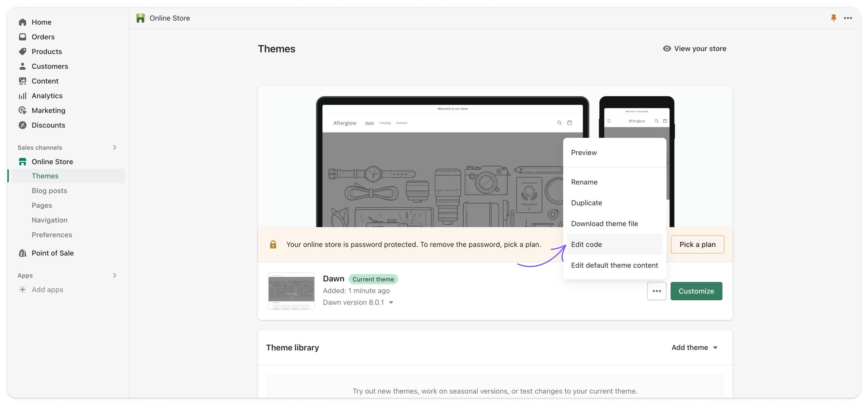The width and height of the screenshot is (868, 405).
Task: Expand the Sales channels section chevron
Action: [x=115, y=148]
